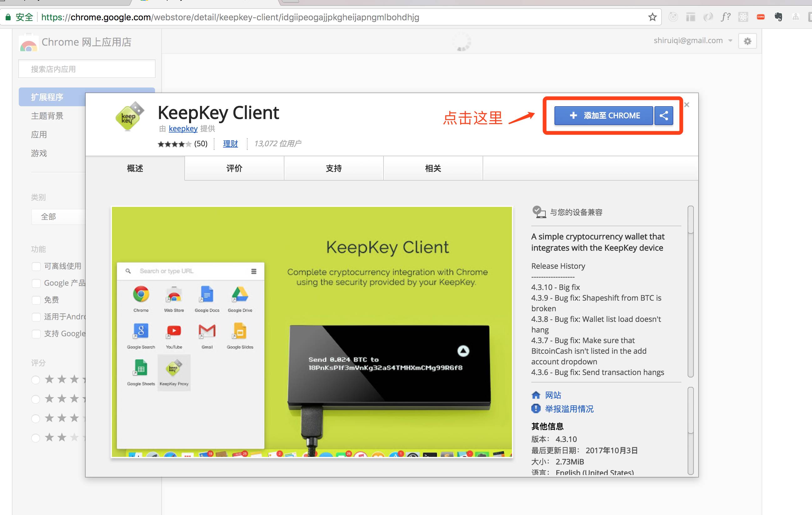Click the red CORS extension icon
The width and height of the screenshot is (812, 515).
761,17
